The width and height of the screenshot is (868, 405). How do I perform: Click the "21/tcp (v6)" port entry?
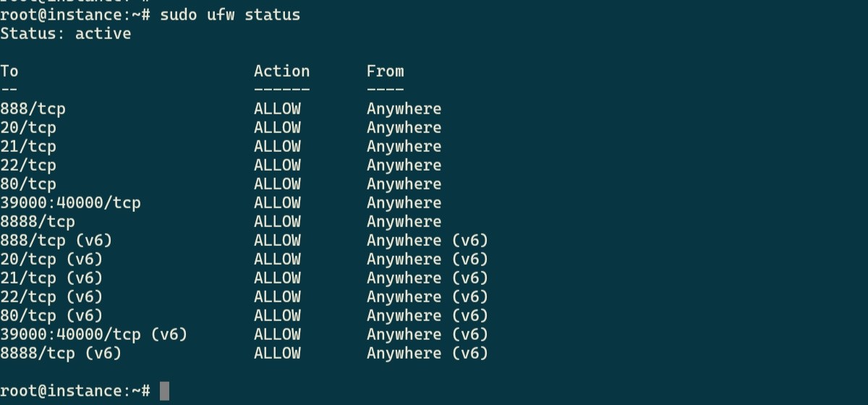(x=51, y=278)
